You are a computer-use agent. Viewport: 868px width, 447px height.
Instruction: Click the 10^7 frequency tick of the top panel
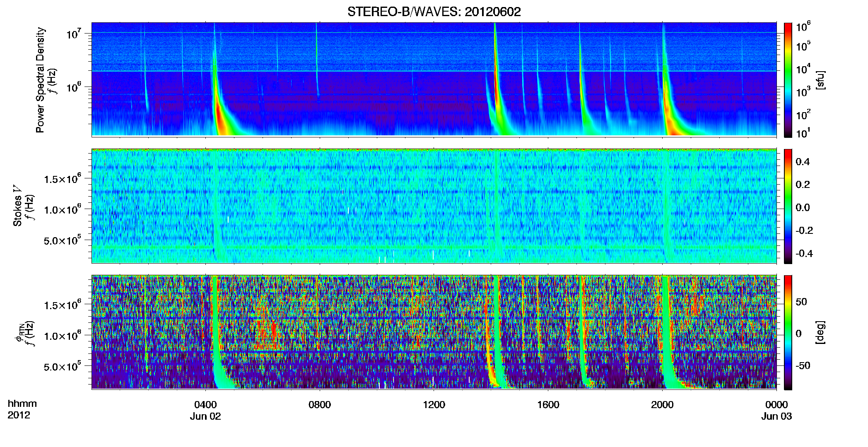pyautogui.click(x=74, y=33)
